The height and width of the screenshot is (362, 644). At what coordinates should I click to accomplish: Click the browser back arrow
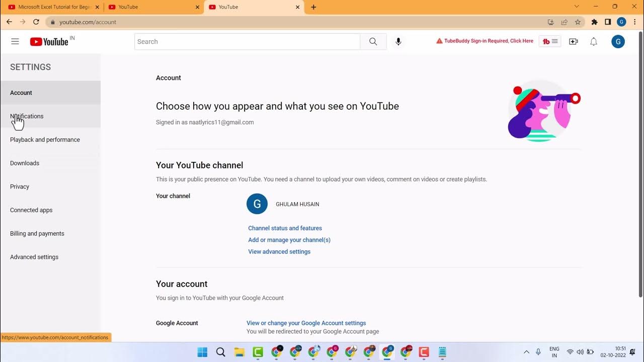click(9, 22)
